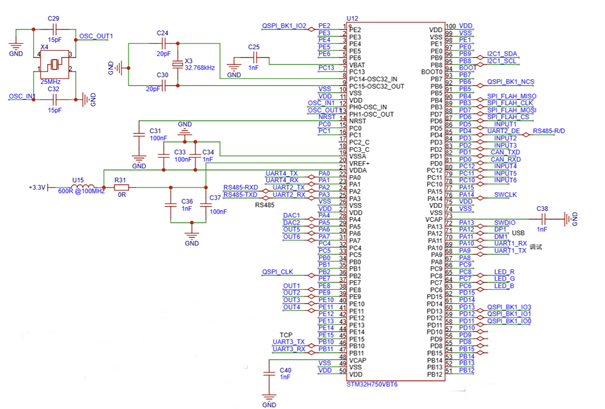Click the +3.3V power port symbol
The image size is (605, 409).
39,188
